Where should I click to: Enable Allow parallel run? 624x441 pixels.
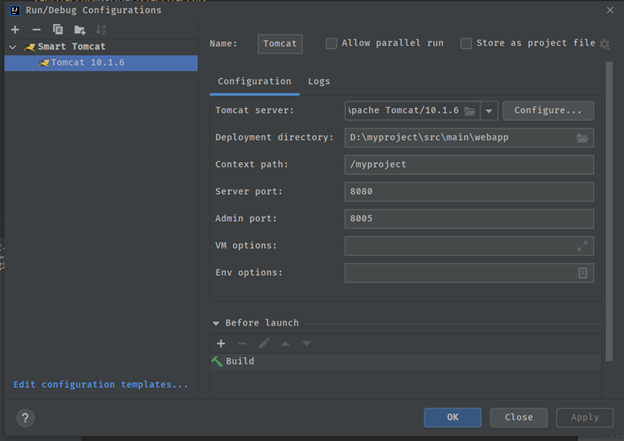click(331, 43)
